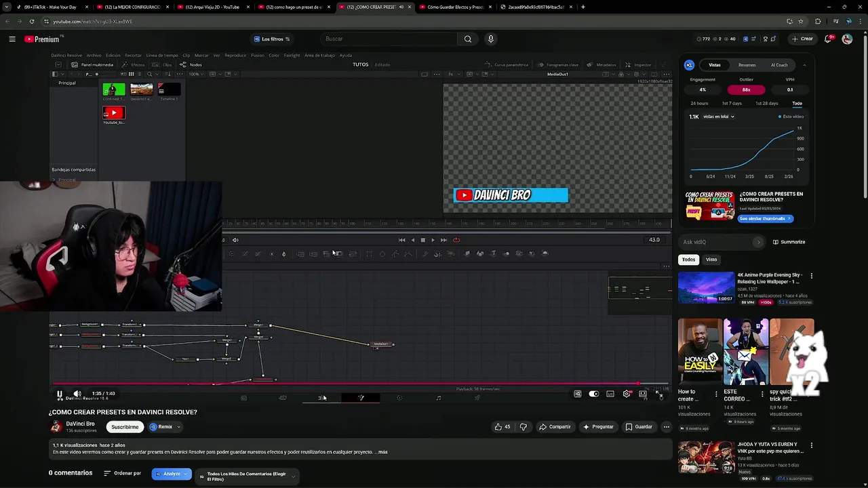Enter fullscreen mode
Viewport: 868px width, 488px height.
[658, 394]
